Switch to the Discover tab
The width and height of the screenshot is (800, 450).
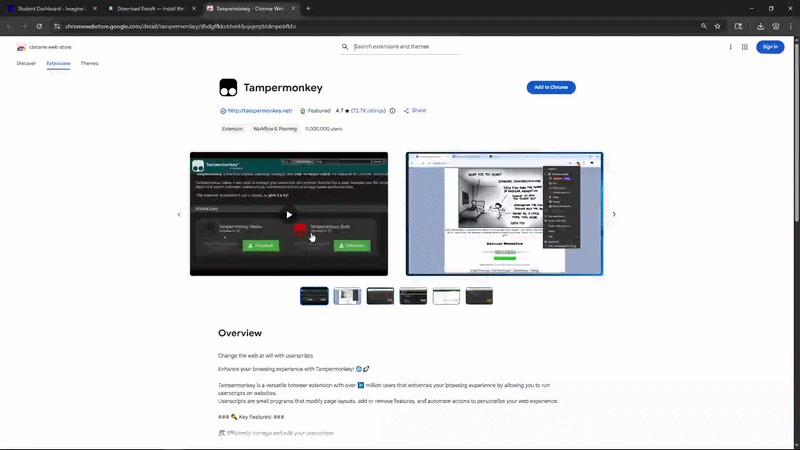click(x=26, y=63)
